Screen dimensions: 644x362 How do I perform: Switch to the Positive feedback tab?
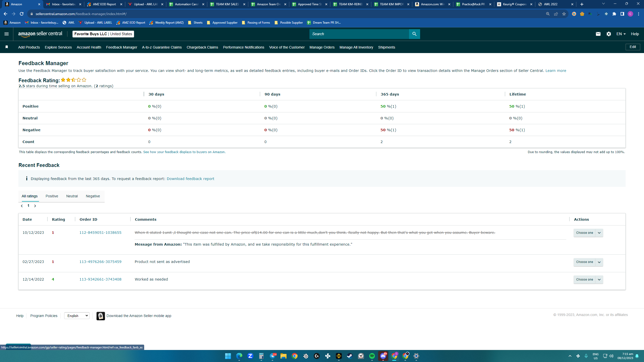[x=52, y=196]
